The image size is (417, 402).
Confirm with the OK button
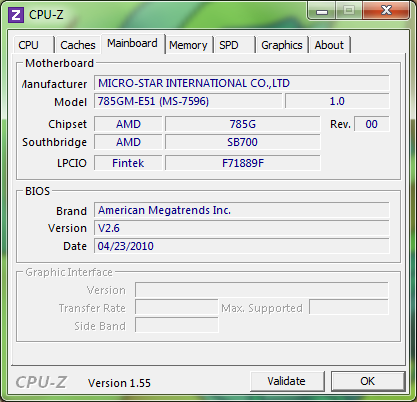click(x=368, y=381)
